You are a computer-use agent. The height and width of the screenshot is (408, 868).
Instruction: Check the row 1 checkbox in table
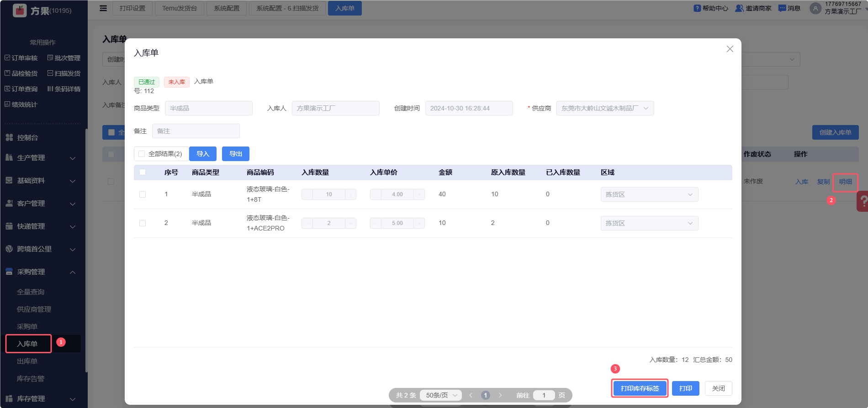tap(143, 194)
